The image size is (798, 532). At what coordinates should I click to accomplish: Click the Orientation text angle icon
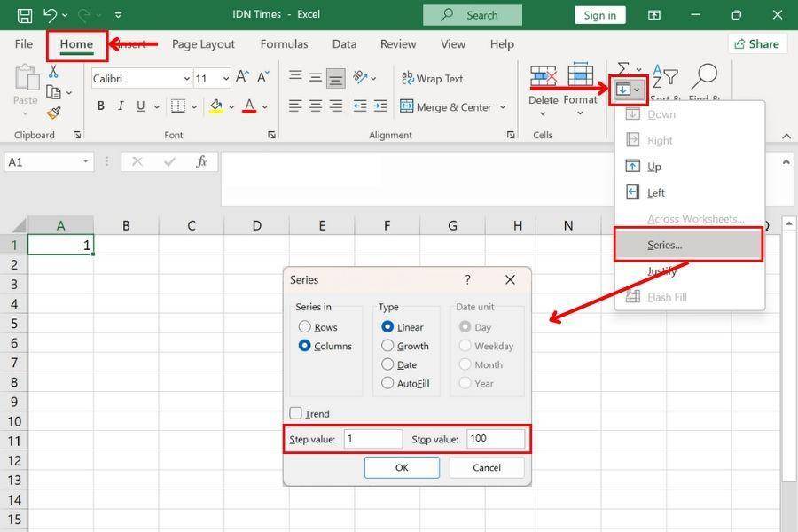click(x=360, y=77)
